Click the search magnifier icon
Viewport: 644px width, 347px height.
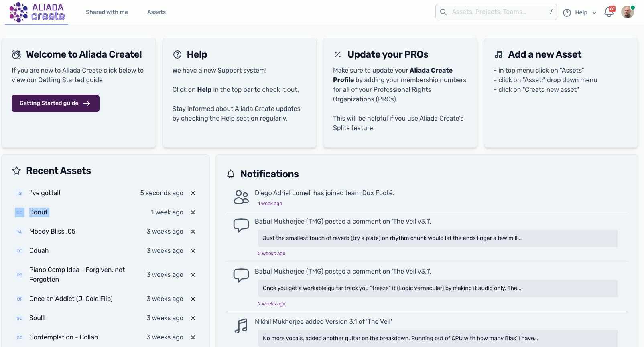point(443,12)
